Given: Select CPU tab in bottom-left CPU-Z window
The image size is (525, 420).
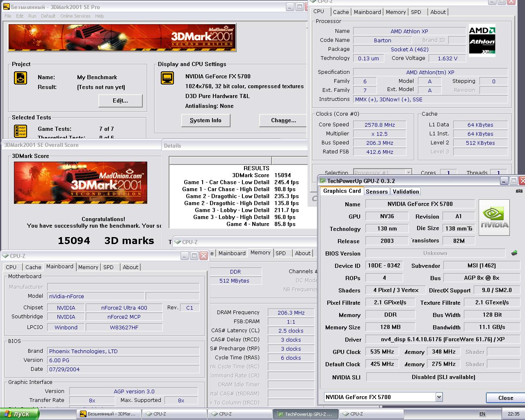Looking at the screenshot, I should pos(11,267).
